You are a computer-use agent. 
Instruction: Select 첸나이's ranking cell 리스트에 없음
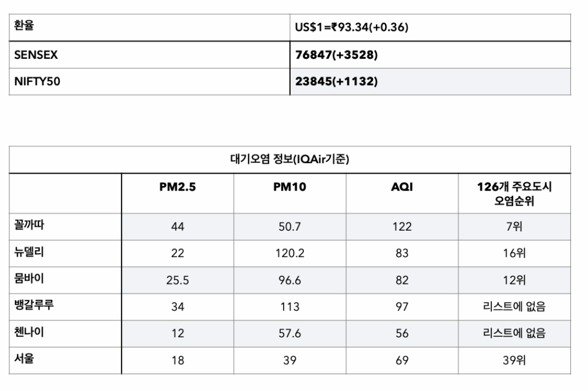coord(514,333)
